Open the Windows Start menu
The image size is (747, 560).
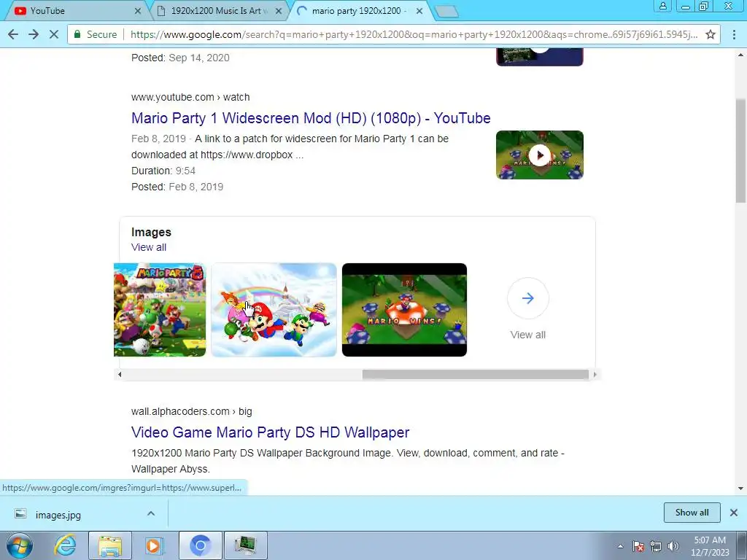pyautogui.click(x=20, y=545)
